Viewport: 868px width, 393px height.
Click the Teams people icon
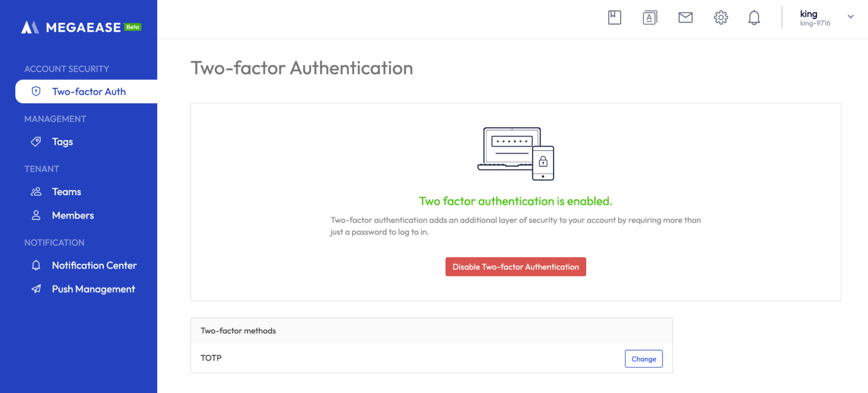click(x=36, y=192)
